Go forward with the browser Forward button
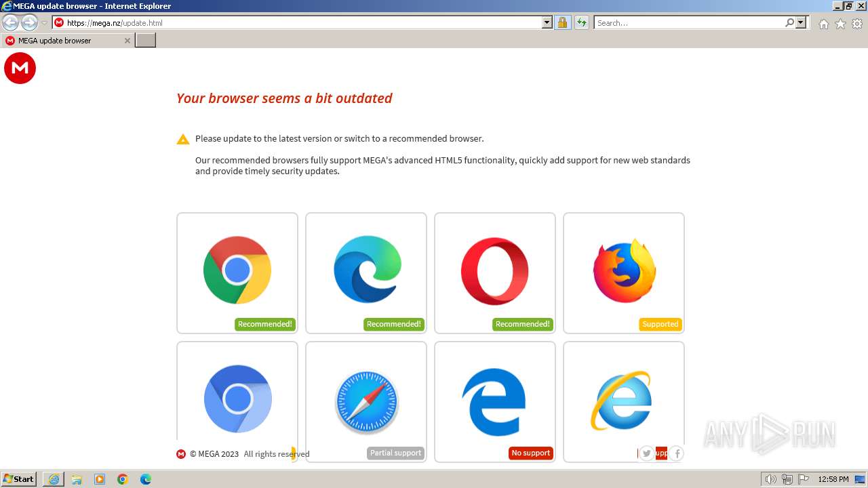The height and width of the screenshot is (488, 868). click(x=29, y=22)
